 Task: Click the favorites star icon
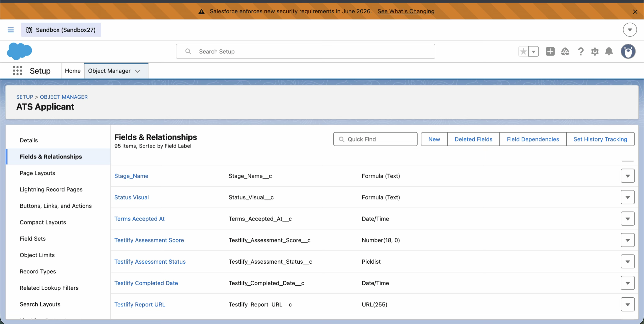point(524,51)
